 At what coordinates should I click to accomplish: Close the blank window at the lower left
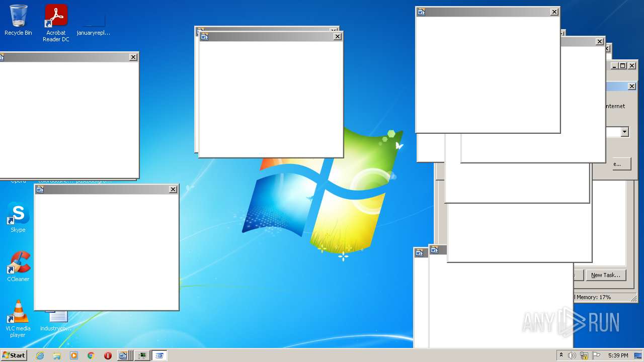[x=173, y=190]
